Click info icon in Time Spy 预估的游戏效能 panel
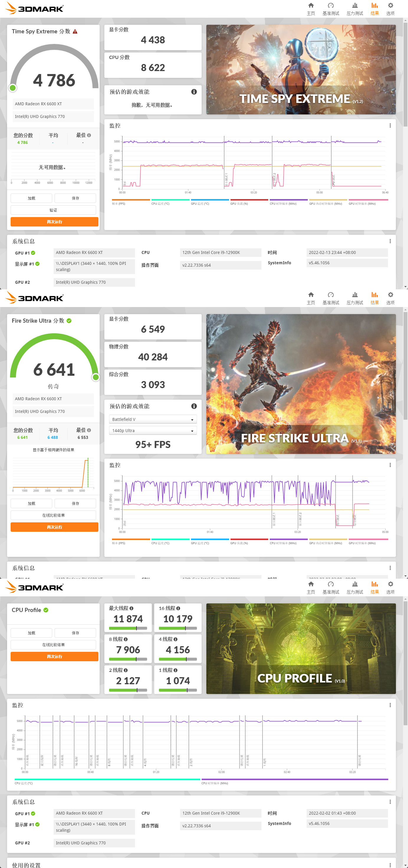Image resolution: width=408 pixels, height=868 pixels. point(194,92)
